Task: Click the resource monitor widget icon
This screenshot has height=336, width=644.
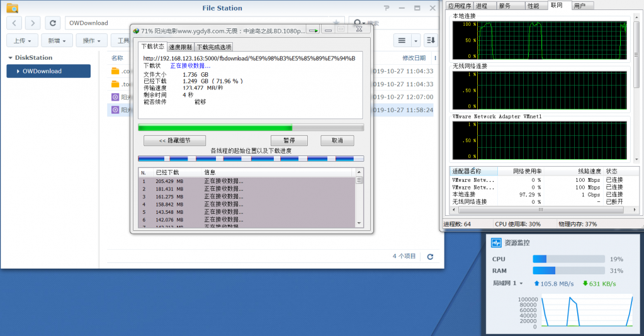Action: [x=496, y=243]
